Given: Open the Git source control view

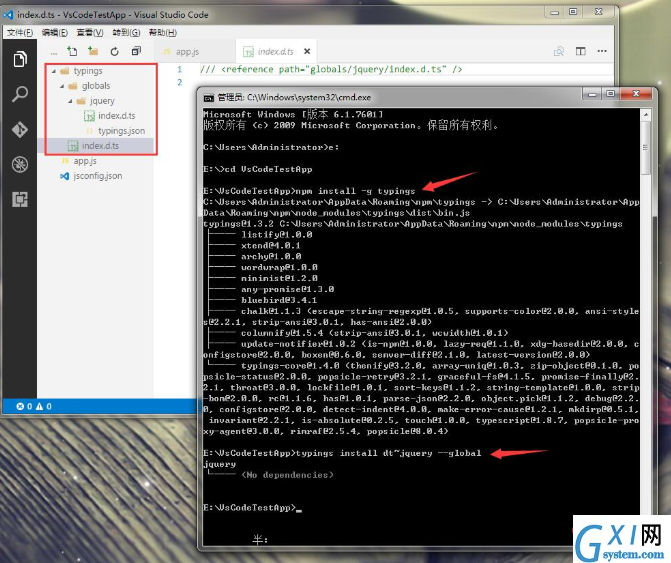Looking at the screenshot, I should (x=20, y=129).
